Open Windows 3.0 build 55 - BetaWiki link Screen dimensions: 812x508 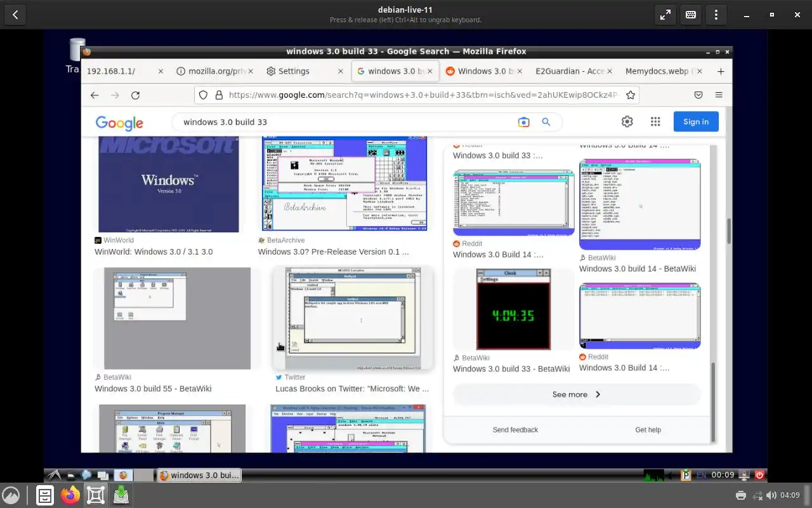[x=153, y=389]
